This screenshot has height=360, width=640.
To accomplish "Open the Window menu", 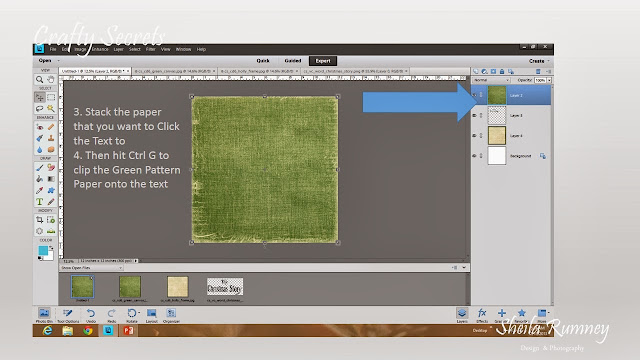I will (183, 49).
